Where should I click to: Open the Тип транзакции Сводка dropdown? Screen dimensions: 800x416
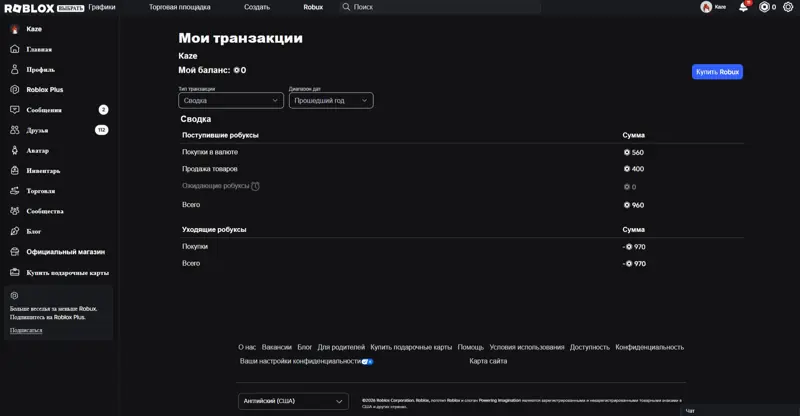231,101
